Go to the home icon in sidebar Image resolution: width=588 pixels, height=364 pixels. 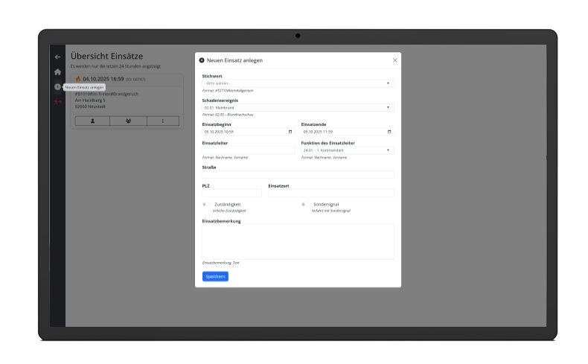[x=57, y=72]
